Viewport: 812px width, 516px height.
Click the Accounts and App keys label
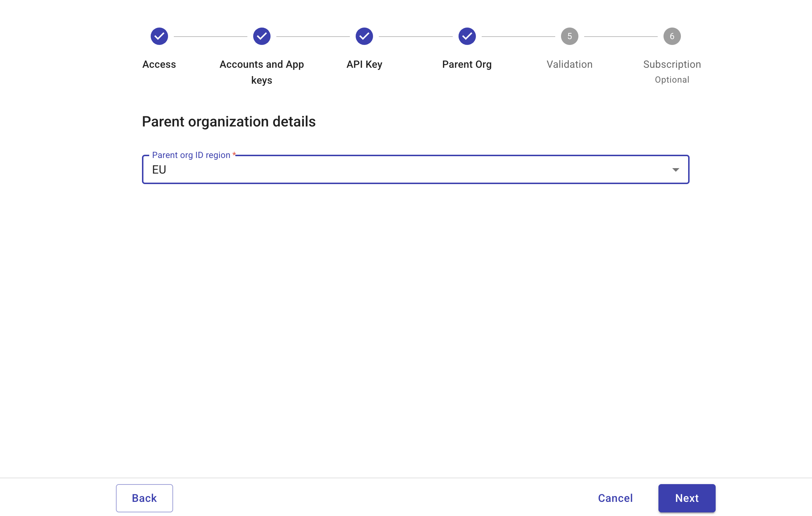(x=261, y=72)
